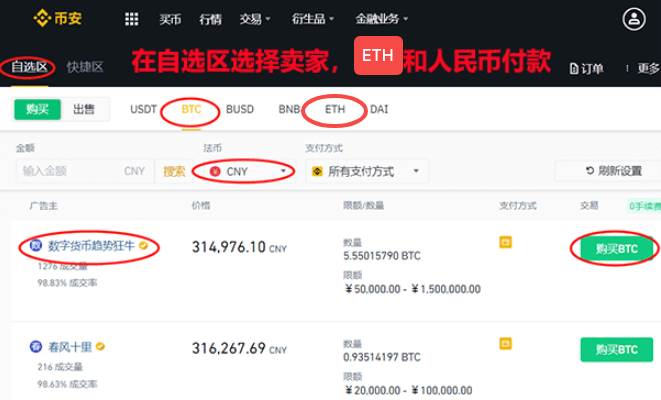Viewport: 661px width, 400px height.
Task: Expand the 所有支付方式 payment method dropdown
Action: click(x=366, y=171)
